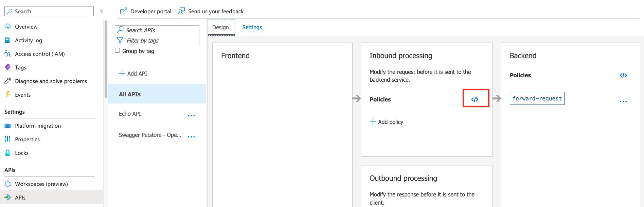This screenshot has width=644, height=207.
Task: Enable the Group by tag checkbox
Action: [x=118, y=50]
